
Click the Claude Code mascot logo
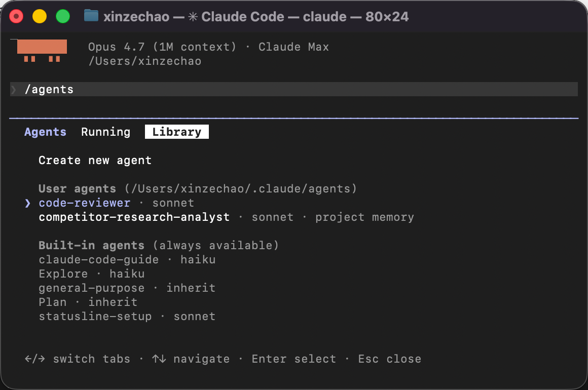pyautogui.click(x=42, y=51)
